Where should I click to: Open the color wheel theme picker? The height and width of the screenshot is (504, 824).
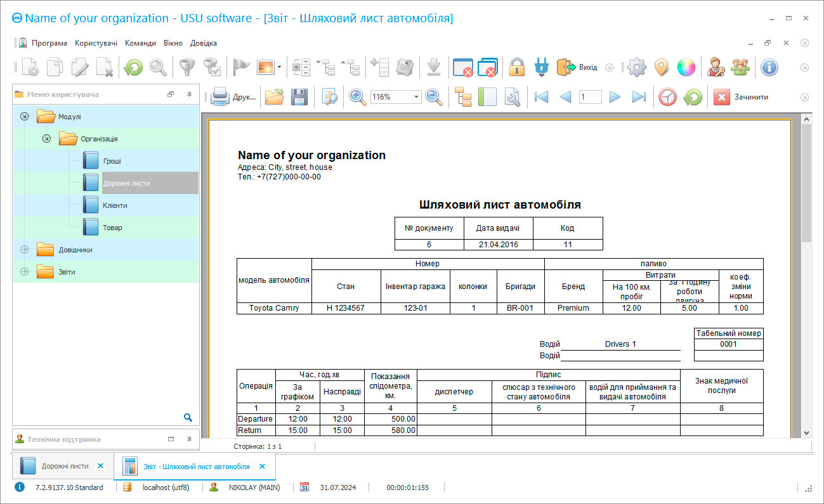click(x=686, y=67)
